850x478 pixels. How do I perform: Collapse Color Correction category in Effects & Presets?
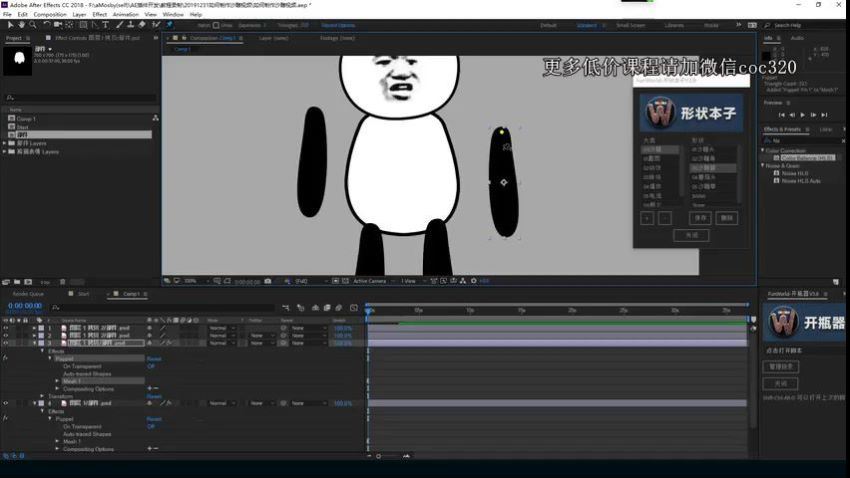[763, 150]
